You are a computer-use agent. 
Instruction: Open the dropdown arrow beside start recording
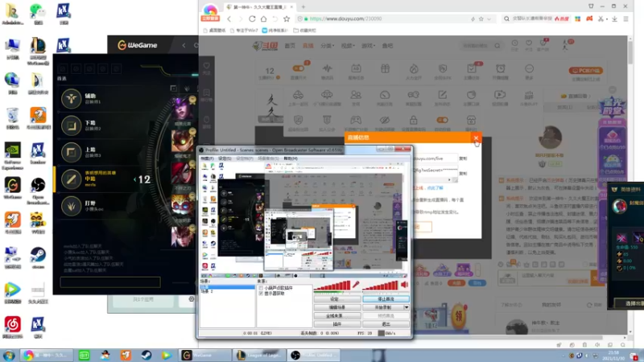407,307
